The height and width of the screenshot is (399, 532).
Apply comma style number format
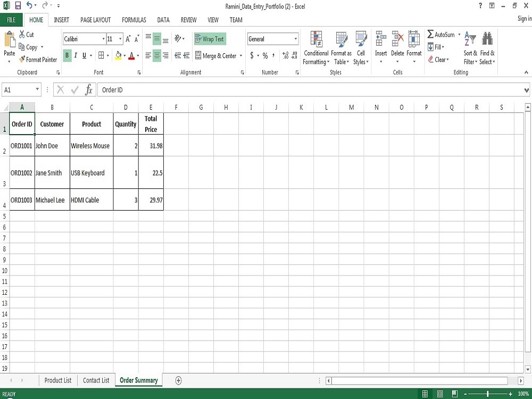(x=273, y=55)
